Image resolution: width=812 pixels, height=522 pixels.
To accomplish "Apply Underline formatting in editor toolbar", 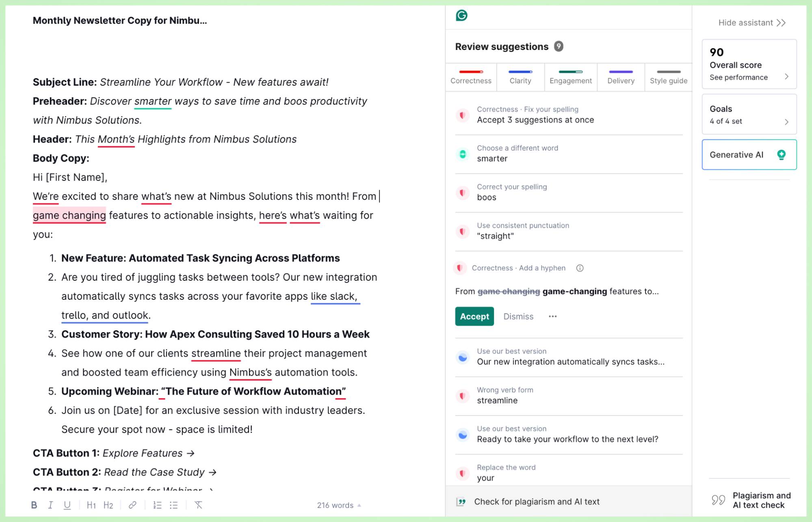I will click(x=67, y=505).
